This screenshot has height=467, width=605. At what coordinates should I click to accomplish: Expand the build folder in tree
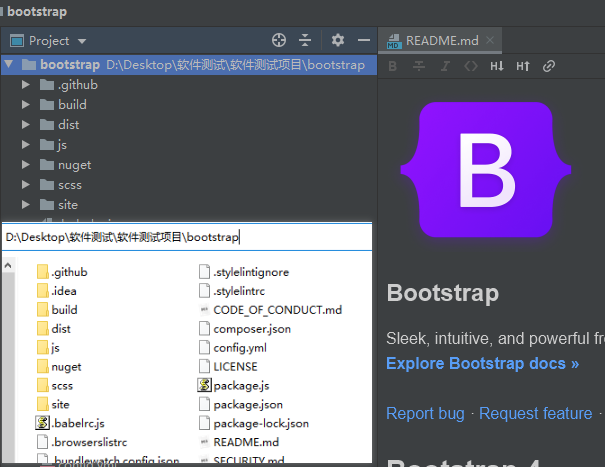coord(25,105)
